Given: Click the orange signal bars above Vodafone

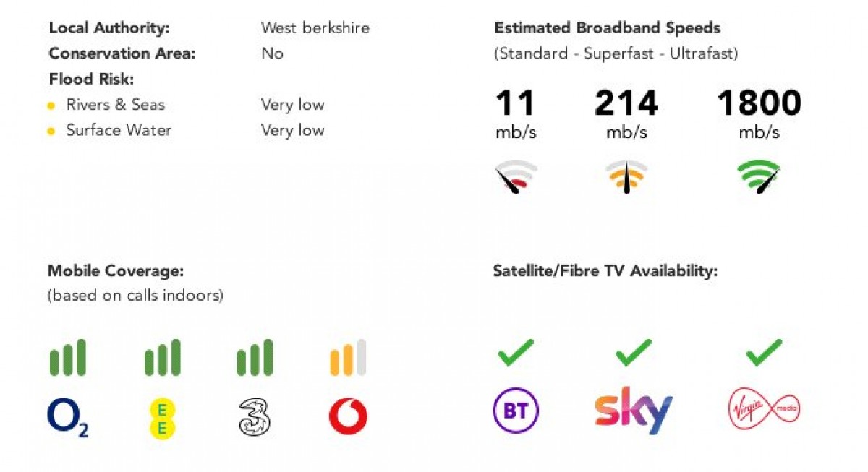Looking at the screenshot, I should pyautogui.click(x=348, y=357).
